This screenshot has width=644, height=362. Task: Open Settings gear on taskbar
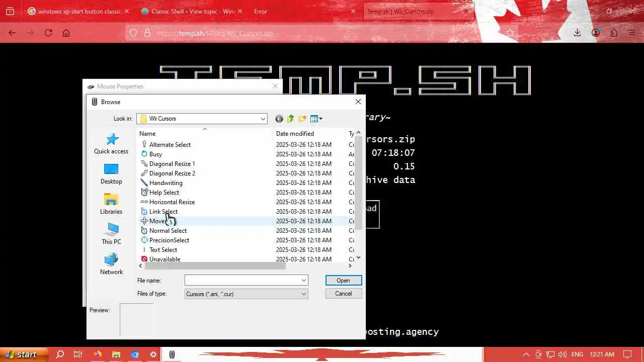(153, 354)
